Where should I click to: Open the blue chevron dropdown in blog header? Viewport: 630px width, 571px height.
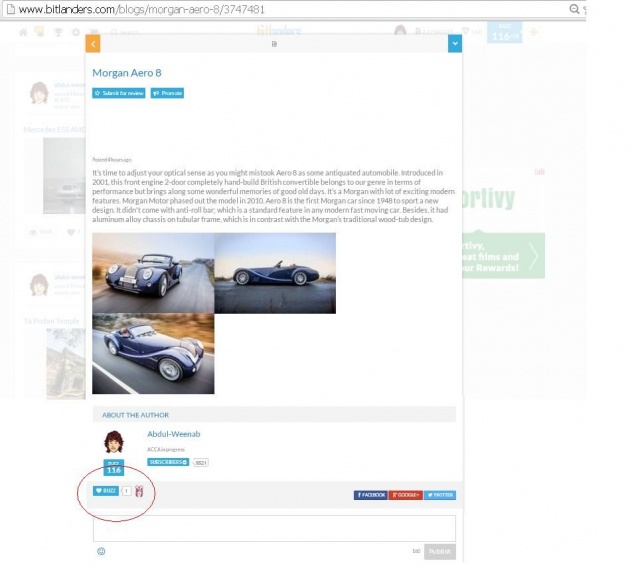coord(455,43)
